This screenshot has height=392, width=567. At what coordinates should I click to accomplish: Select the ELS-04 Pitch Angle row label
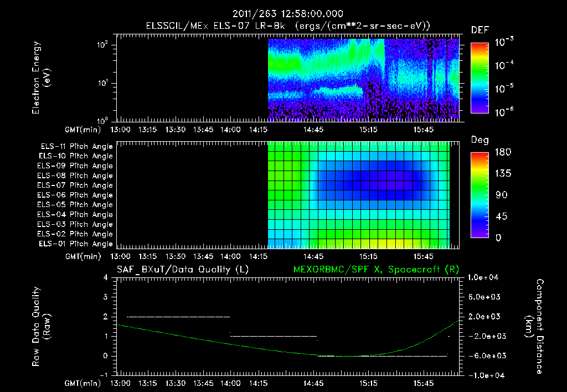(75, 215)
